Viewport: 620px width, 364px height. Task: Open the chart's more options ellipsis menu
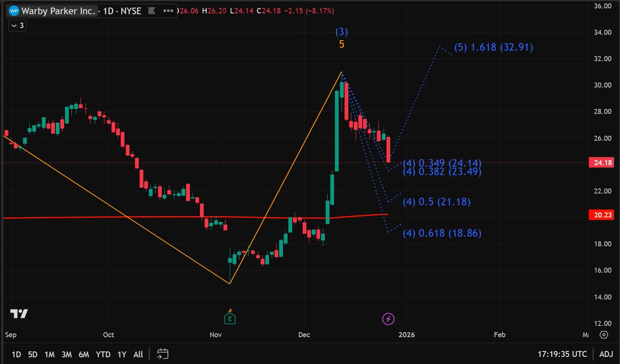(x=168, y=10)
